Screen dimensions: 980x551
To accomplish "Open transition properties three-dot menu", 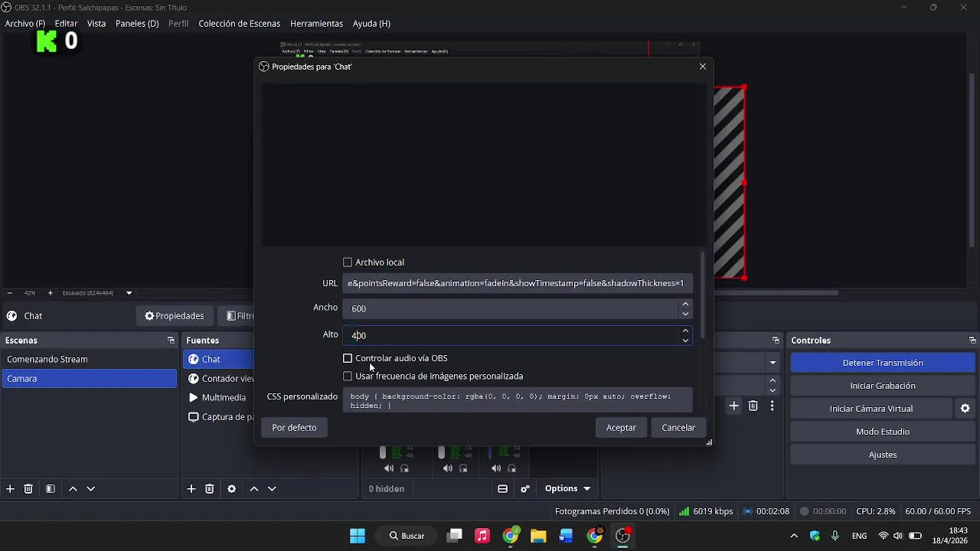I will 773,406.
